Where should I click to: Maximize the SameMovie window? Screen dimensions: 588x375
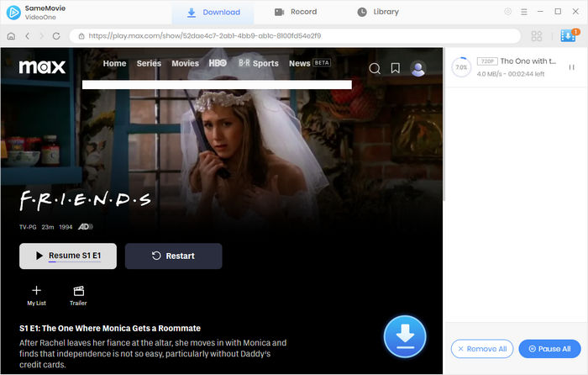558,12
